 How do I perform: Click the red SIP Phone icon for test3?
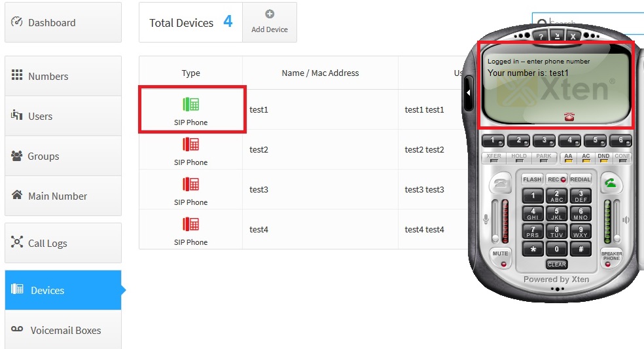190,184
